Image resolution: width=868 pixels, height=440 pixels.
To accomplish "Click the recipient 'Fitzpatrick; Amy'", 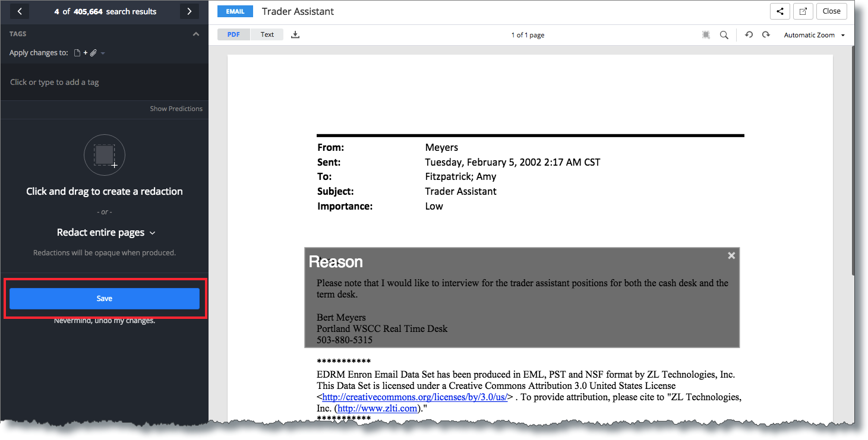I will (460, 176).
